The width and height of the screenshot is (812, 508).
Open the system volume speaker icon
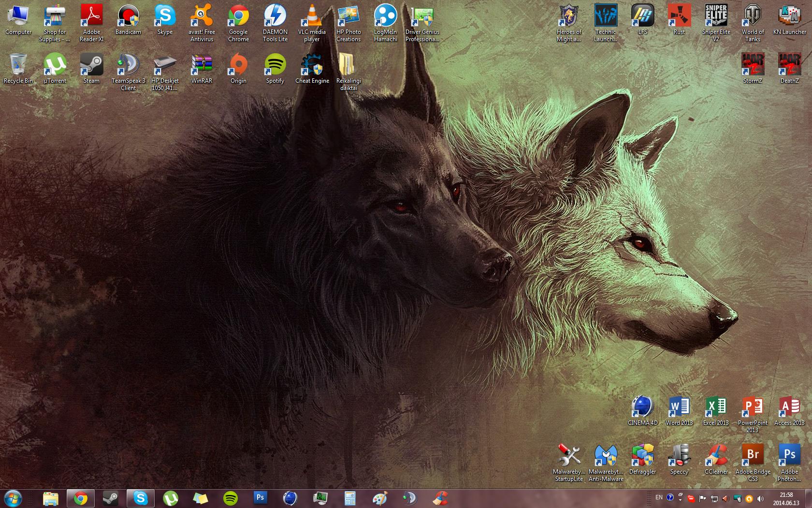760,498
